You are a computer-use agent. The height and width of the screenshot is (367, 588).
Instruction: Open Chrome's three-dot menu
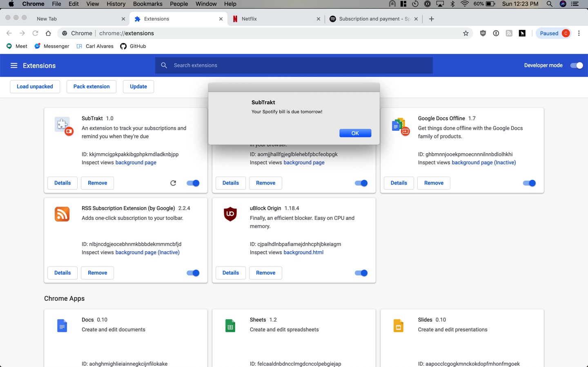[x=579, y=34]
